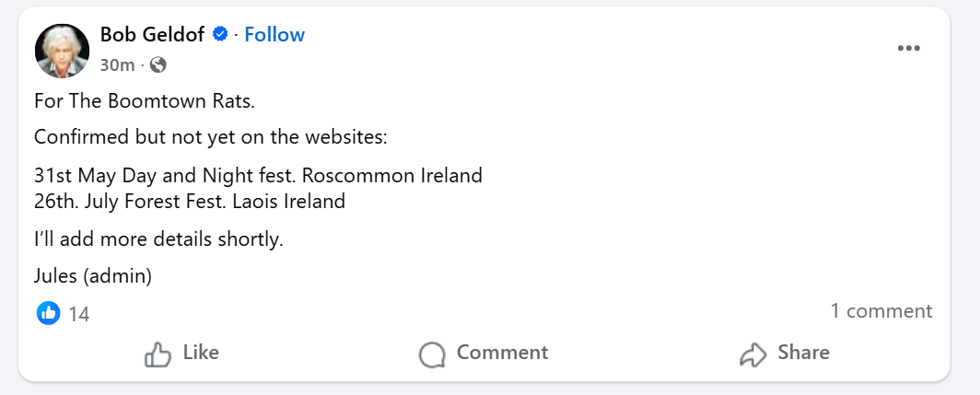Follow Bob Geldof's page
980x395 pixels.
(274, 35)
